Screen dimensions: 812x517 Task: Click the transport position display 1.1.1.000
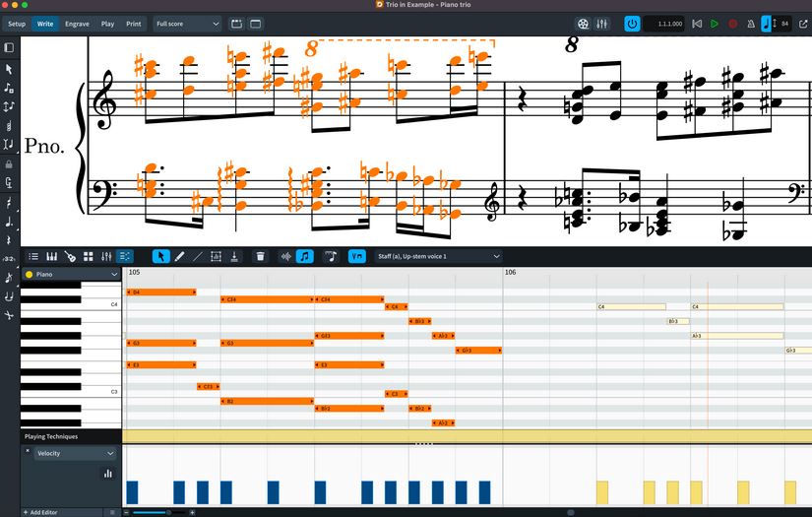[664, 24]
